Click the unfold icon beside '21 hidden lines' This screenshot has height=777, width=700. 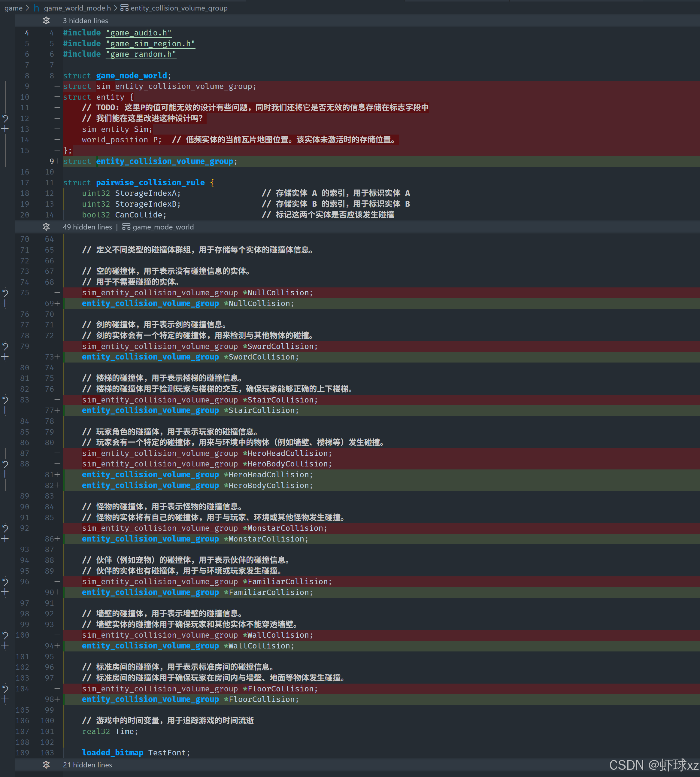point(46,765)
